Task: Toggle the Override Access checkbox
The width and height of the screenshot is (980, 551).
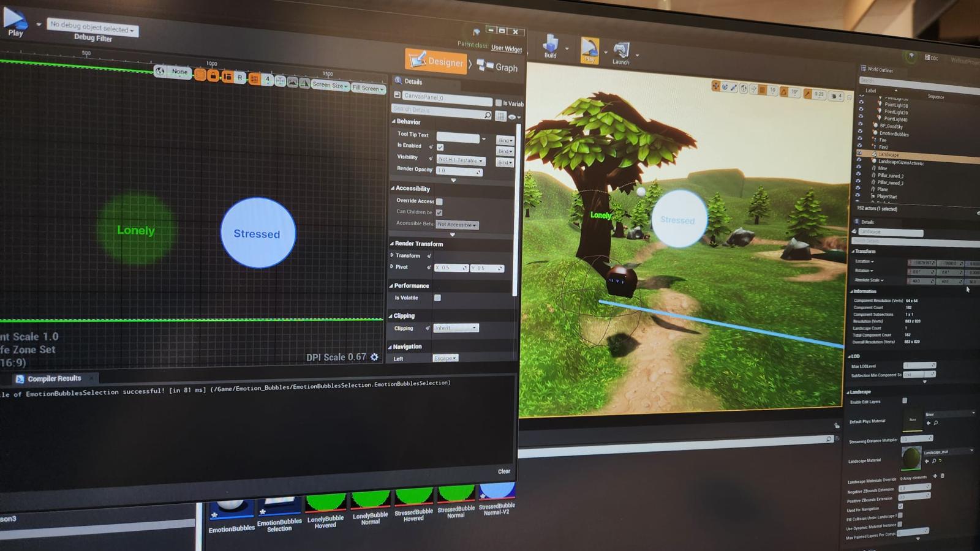Action: coord(439,201)
